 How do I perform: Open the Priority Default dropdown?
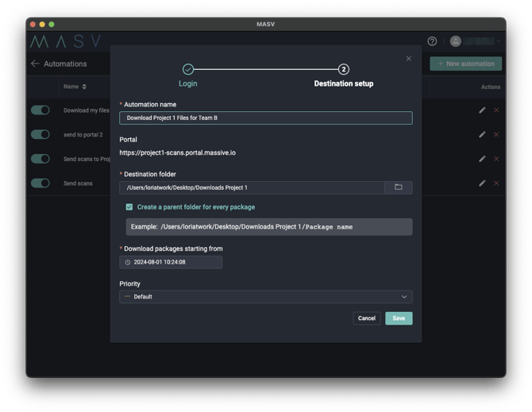(x=266, y=297)
